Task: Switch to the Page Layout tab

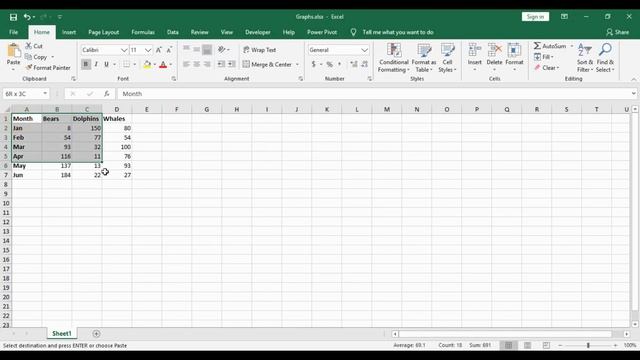Action: (x=104, y=32)
